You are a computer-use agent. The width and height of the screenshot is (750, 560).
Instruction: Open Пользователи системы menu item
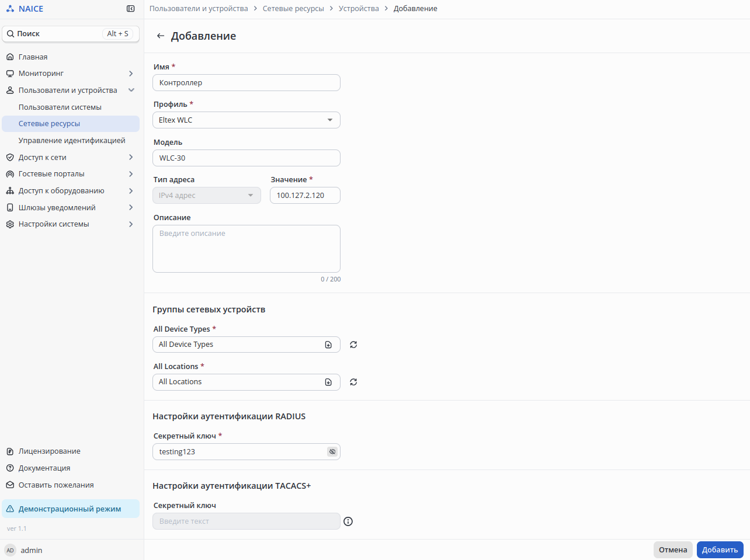coord(60,107)
